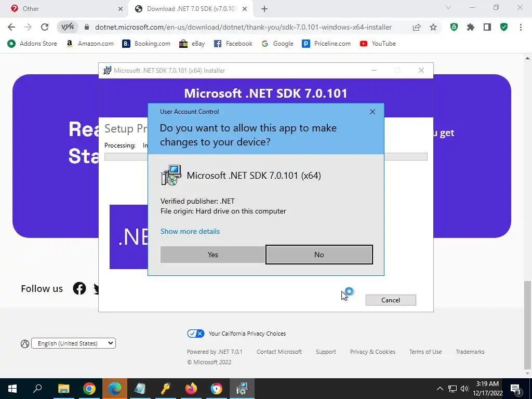Open Trademarks footer link
The height and width of the screenshot is (399, 532).
tap(470, 352)
